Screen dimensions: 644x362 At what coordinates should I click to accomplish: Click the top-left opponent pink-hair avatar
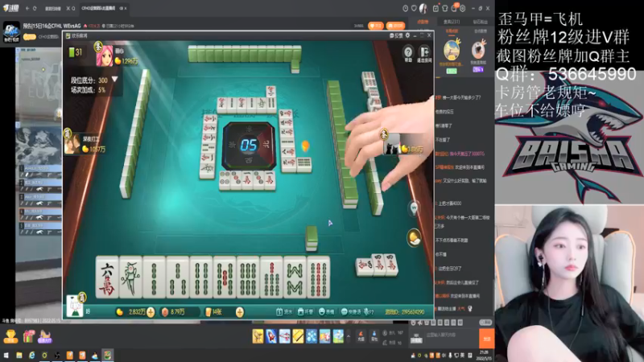point(105,56)
